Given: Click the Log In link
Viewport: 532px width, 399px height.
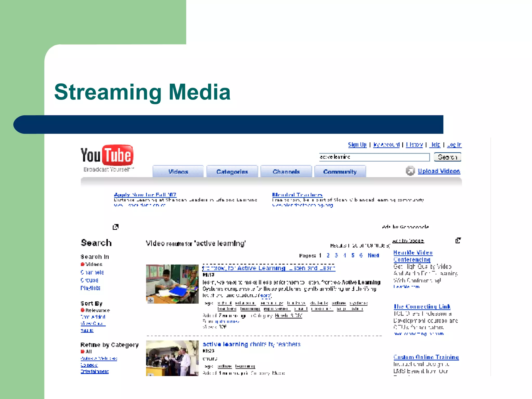Looking at the screenshot, I should click(x=454, y=145).
